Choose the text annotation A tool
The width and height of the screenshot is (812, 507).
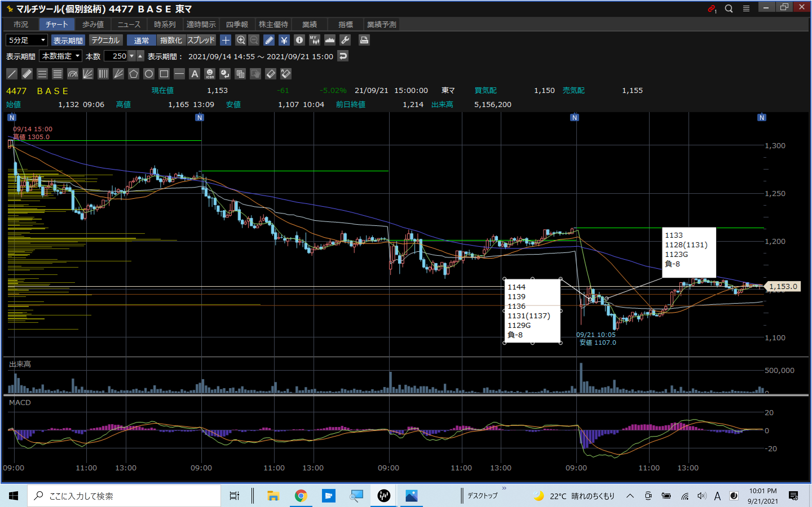click(x=195, y=74)
